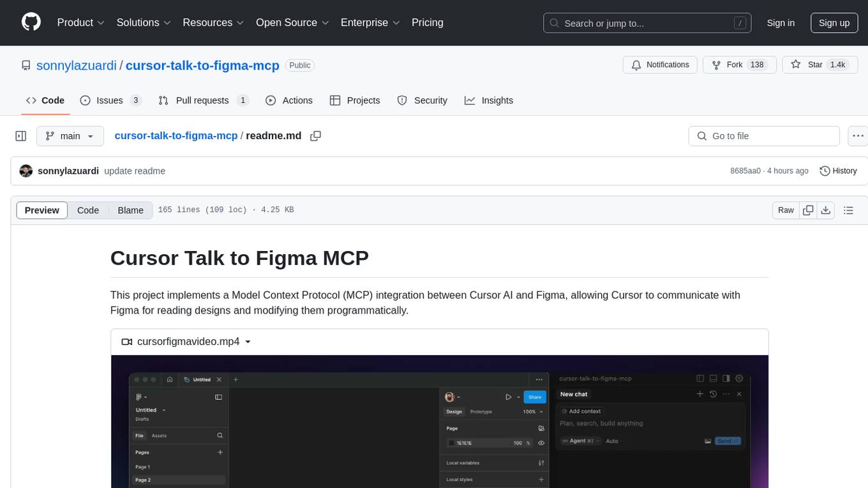The image size is (868, 488).
Task: Fork the repository
Action: point(739,65)
